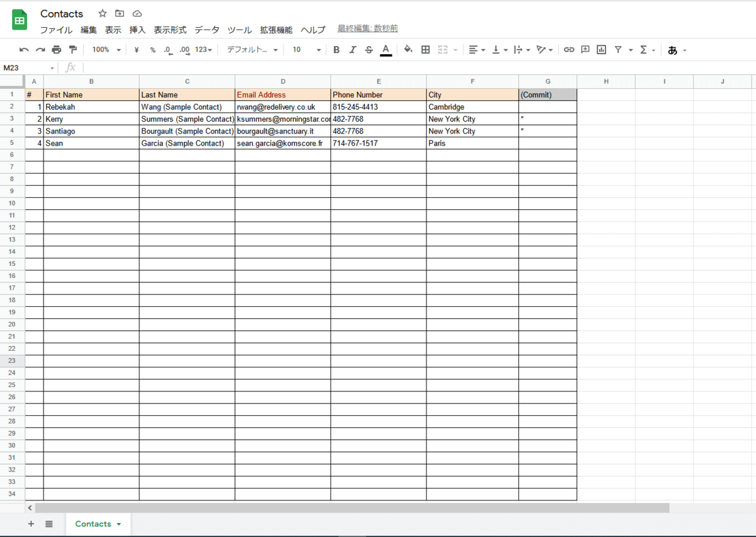Click the create filter icon

click(618, 50)
